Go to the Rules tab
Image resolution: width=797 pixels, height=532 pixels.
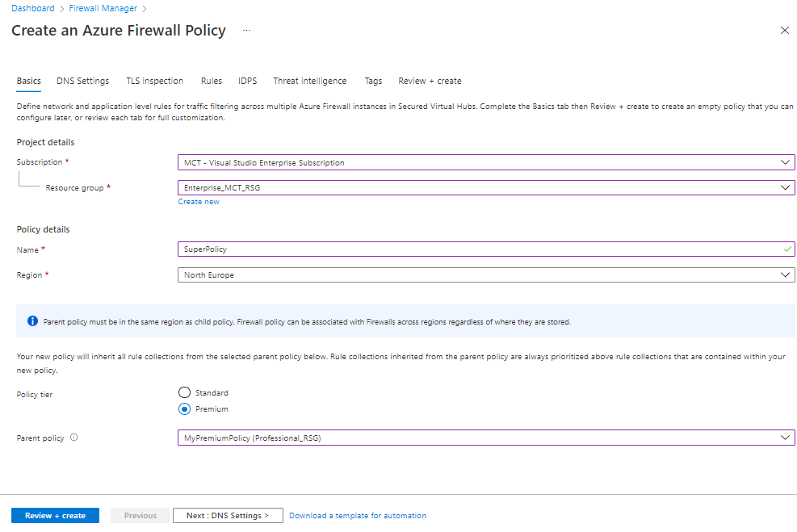coord(212,81)
